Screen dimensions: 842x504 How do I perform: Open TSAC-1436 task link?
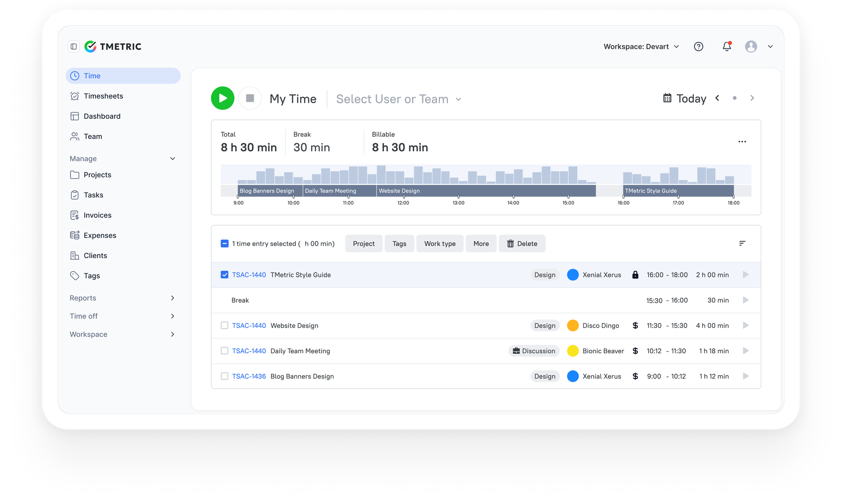[x=249, y=376]
